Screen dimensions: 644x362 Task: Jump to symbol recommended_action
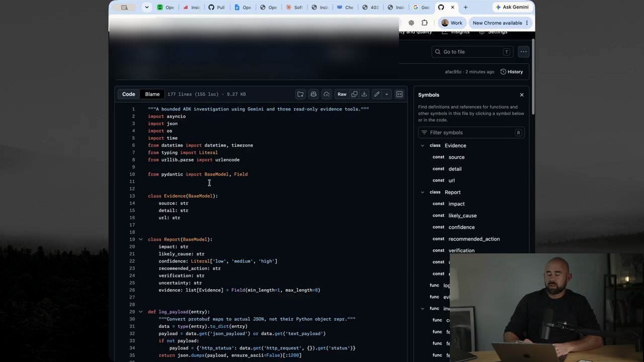[x=474, y=239]
